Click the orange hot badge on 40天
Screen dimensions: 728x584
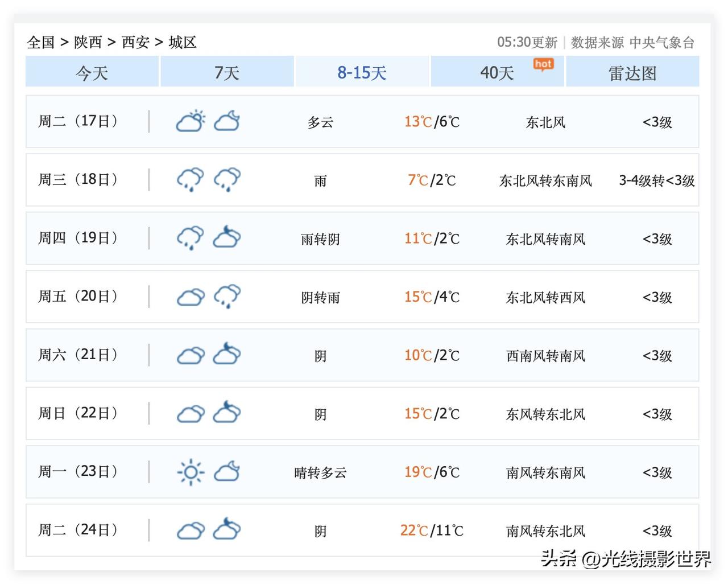(543, 65)
